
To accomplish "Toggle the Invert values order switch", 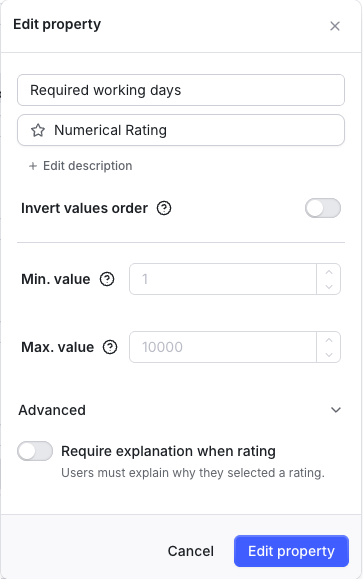I will (323, 208).
